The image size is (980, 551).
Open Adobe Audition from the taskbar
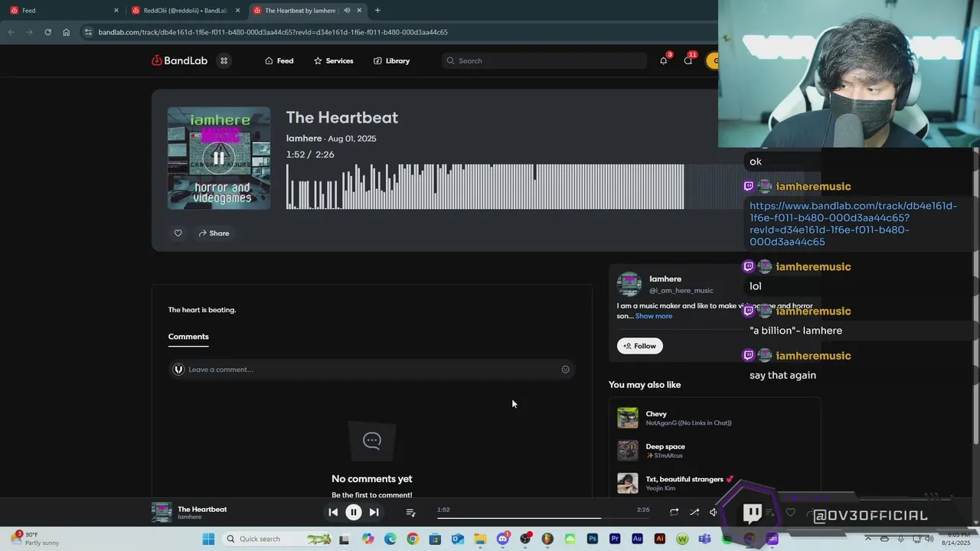coord(637,539)
